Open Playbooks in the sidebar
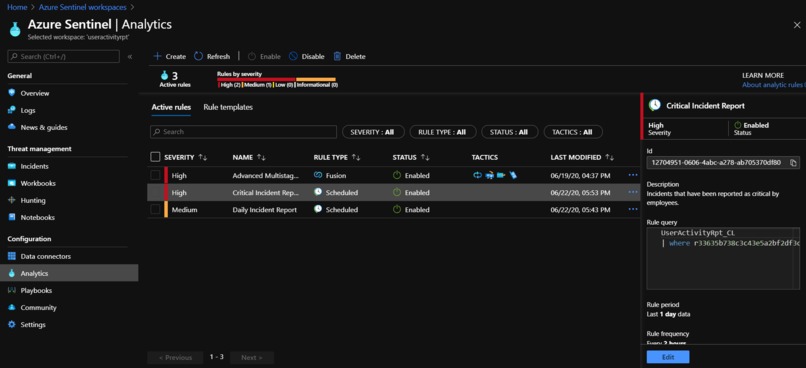The width and height of the screenshot is (806, 368). [x=36, y=290]
